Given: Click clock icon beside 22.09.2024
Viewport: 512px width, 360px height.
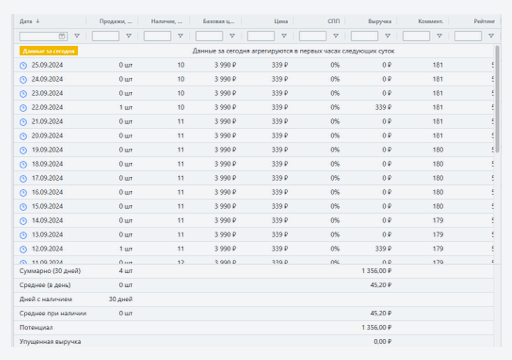Looking at the screenshot, I should click(23, 108).
